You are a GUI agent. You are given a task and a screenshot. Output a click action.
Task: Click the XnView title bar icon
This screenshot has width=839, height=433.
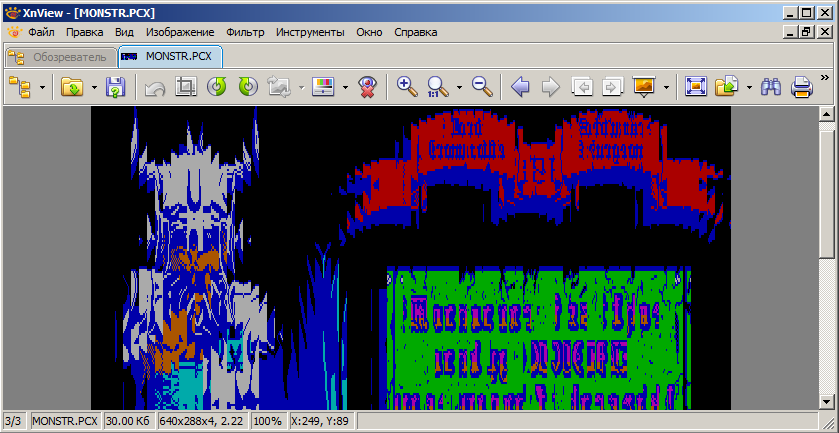click(13, 12)
